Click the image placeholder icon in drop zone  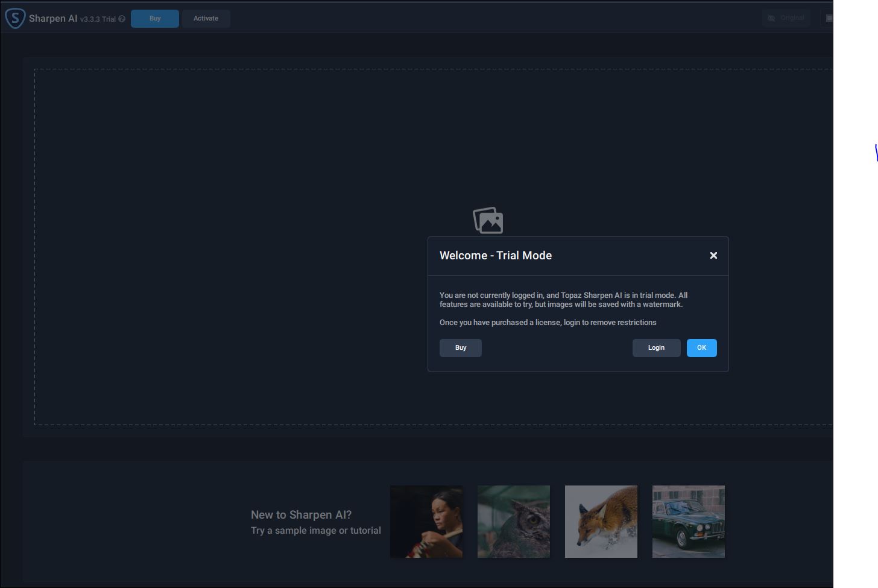point(488,220)
